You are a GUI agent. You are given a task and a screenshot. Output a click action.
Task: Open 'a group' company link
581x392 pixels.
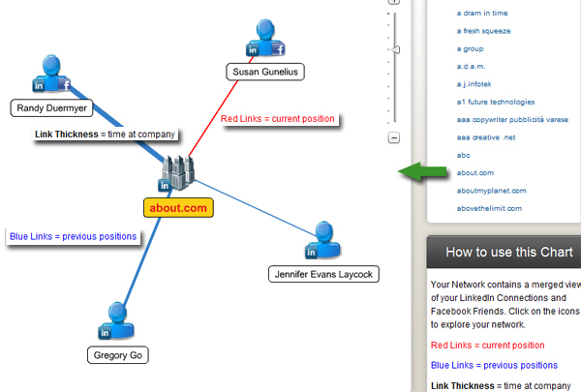click(470, 49)
